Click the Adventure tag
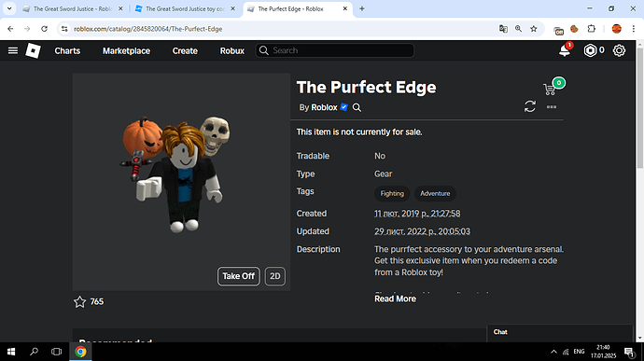The image size is (644, 361). click(x=435, y=193)
